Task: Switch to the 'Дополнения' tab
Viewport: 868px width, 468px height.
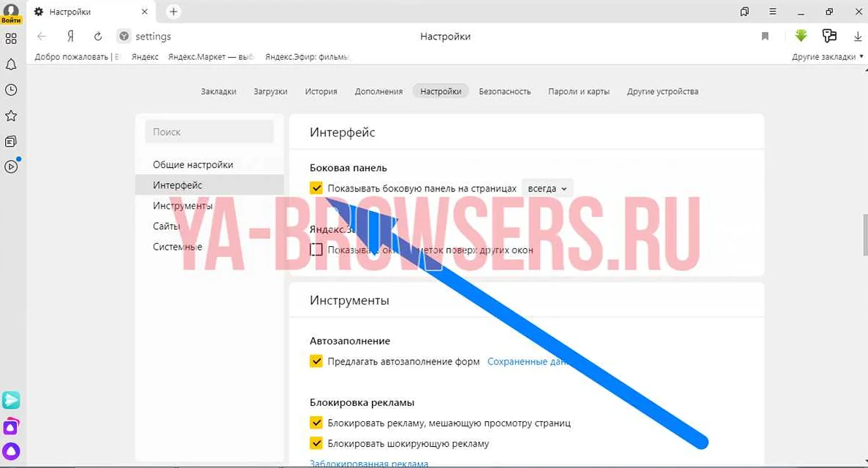Action: (378, 91)
